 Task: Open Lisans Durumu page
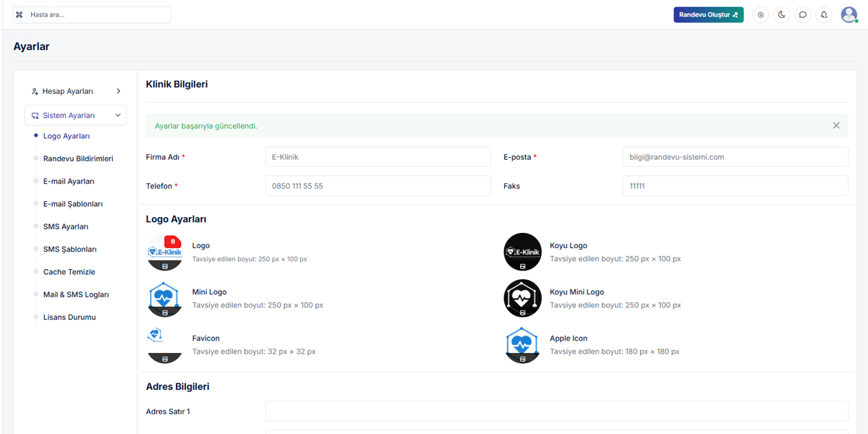(x=69, y=318)
